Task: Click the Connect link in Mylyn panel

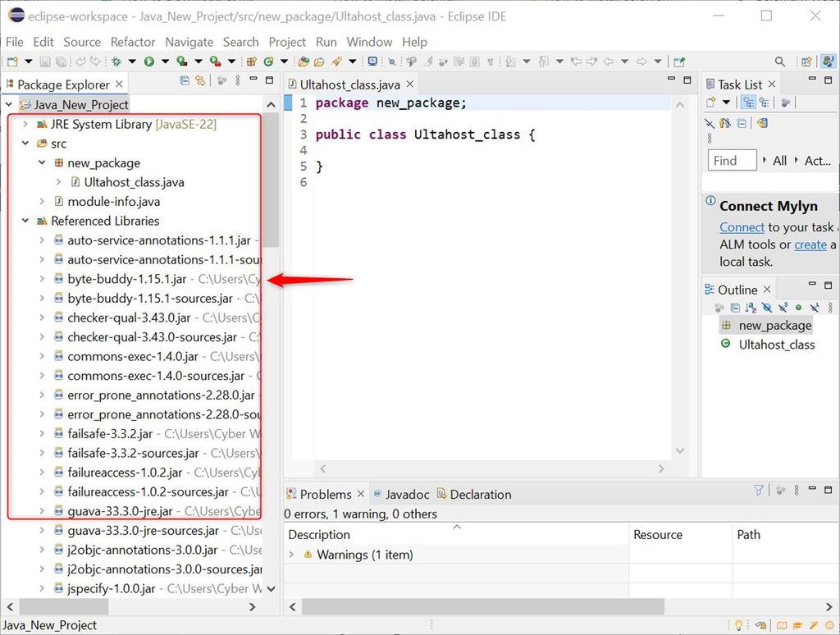Action: (x=742, y=227)
